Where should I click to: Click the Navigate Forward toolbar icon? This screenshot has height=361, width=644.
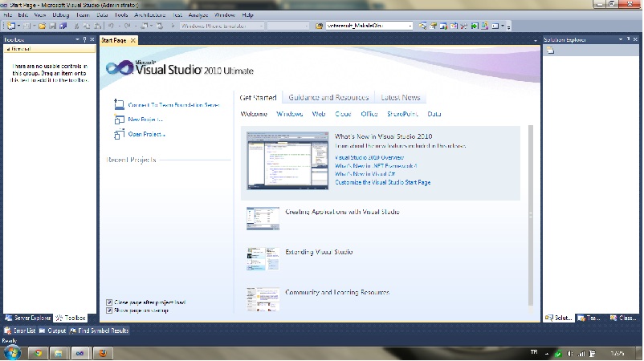[x=159, y=26]
